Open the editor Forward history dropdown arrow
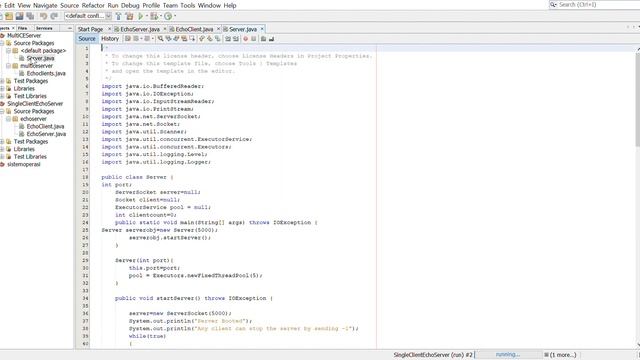 (x=153, y=39)
